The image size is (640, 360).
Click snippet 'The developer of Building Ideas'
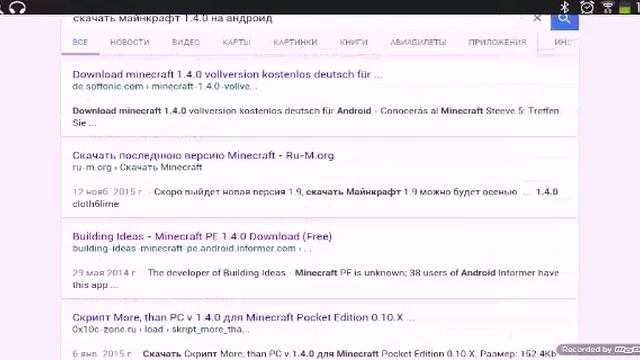click(316, 279)
